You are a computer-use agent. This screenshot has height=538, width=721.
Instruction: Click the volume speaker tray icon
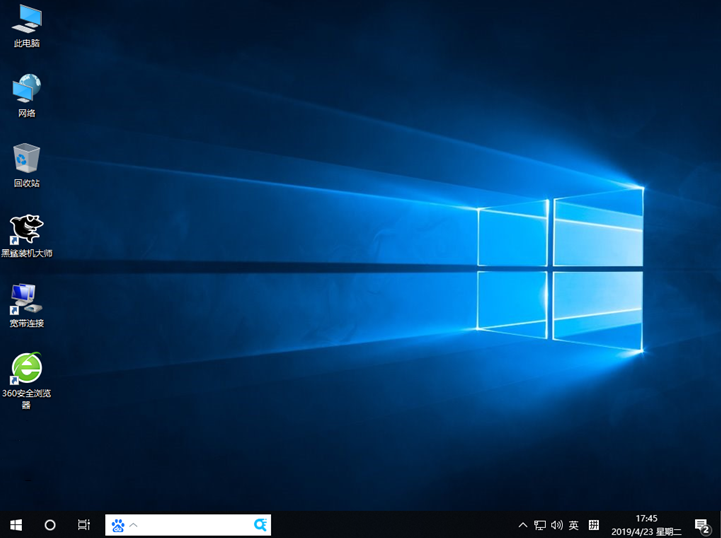[557, 525]
